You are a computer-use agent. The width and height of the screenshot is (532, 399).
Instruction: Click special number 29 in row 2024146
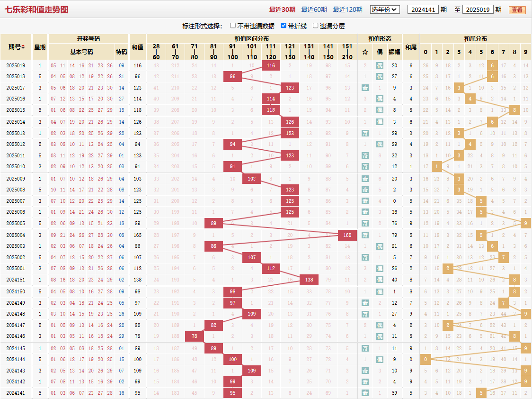coord(122,336)
